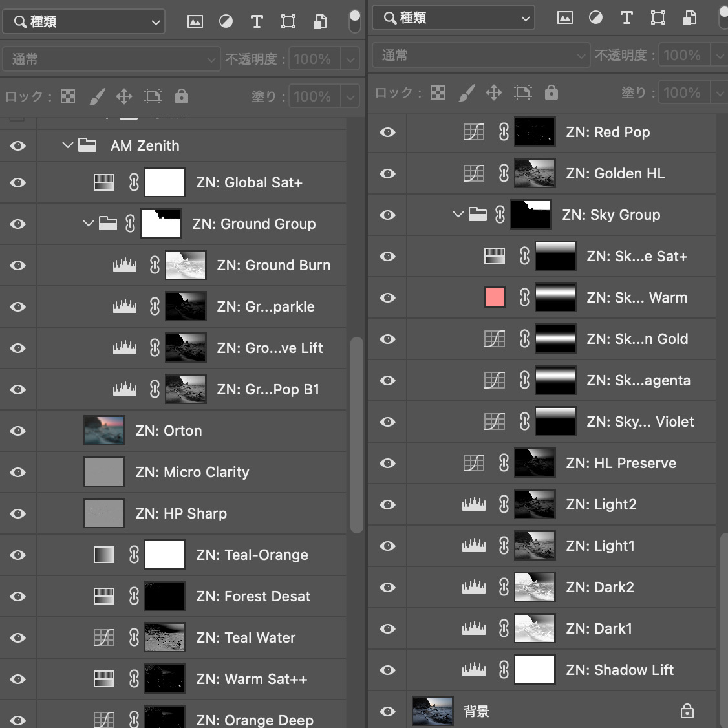Image resolution: width=728 pixels, height=728 pixels.
Task: Hide the ZN: Red Pop layer
Action: pos(387,133)
